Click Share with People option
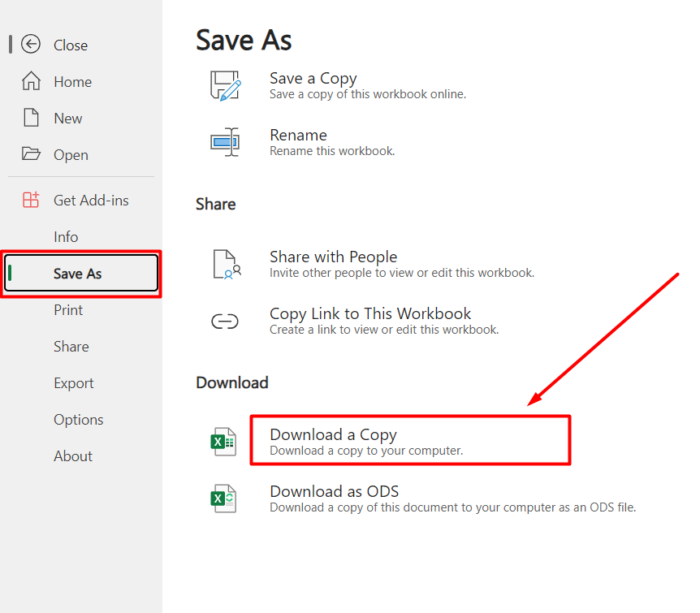The width and height of the screenshot is (700, 613). [x=334, y=257]
